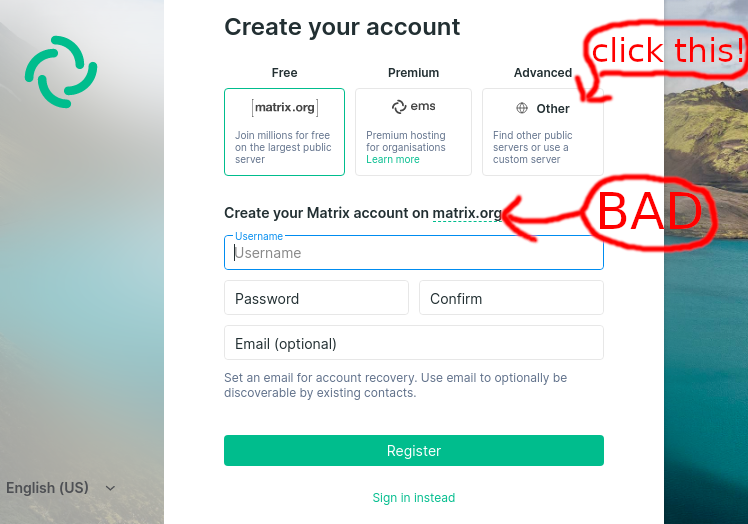
Task: Open the English (US) language dropdown
Action: [48, 488]
